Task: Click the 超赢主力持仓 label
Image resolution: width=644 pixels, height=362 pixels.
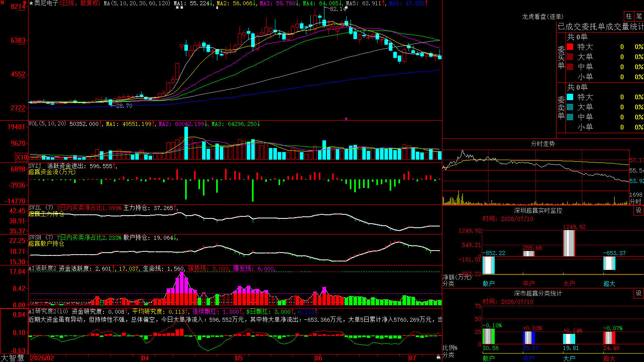Action: 46,214
